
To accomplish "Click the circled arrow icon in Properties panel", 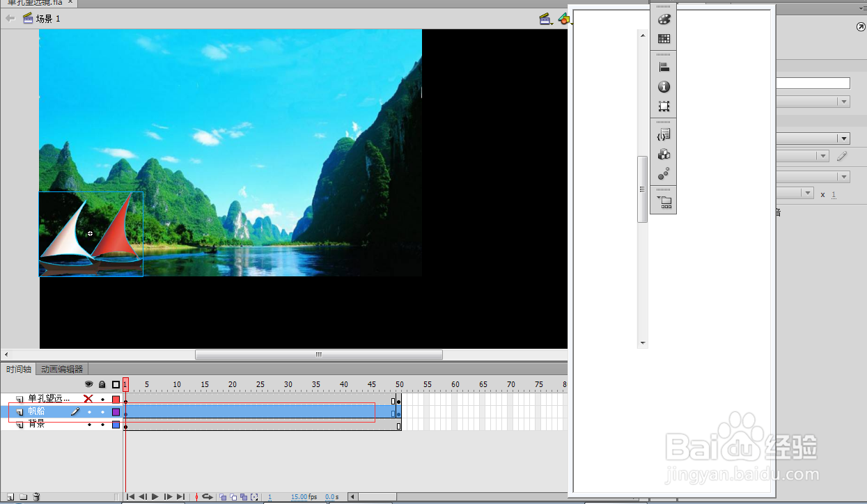I will 861,27.
